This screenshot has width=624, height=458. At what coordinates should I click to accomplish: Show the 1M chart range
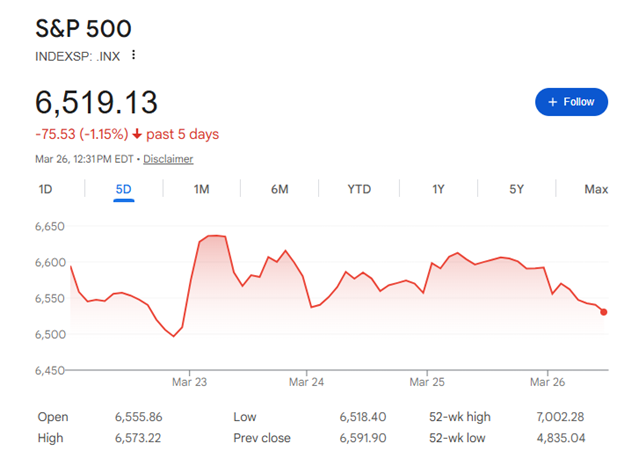201,189
